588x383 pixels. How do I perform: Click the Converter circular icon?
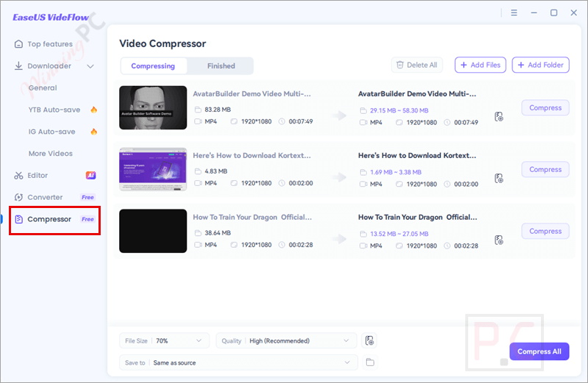18,197
